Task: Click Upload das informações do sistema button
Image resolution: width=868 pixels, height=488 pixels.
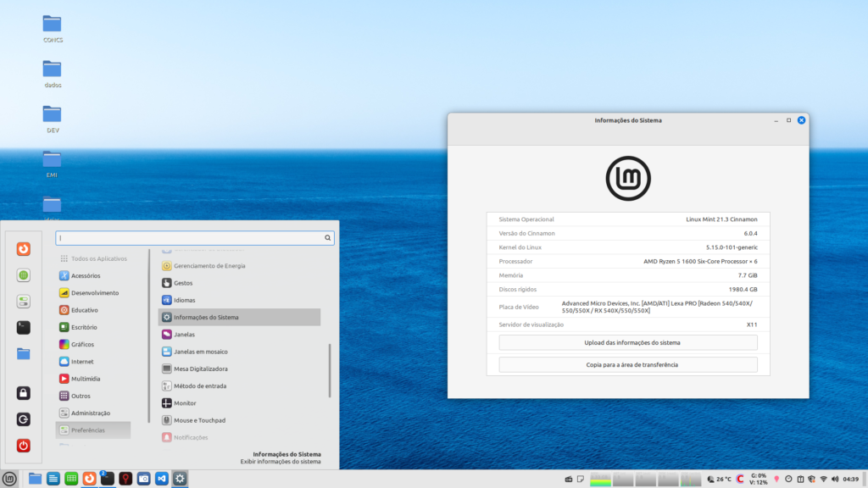Action: (x=627, y=343)
